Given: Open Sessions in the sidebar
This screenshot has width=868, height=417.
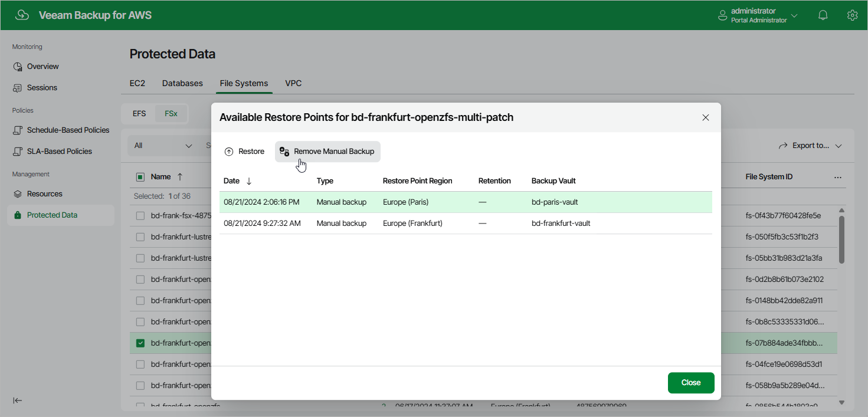Looking at the screenshot, I should (x=42, y=88).
